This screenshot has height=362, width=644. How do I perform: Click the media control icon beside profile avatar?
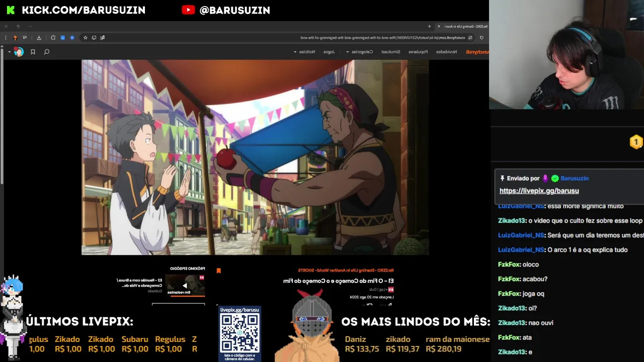click(x=25, y=37)
